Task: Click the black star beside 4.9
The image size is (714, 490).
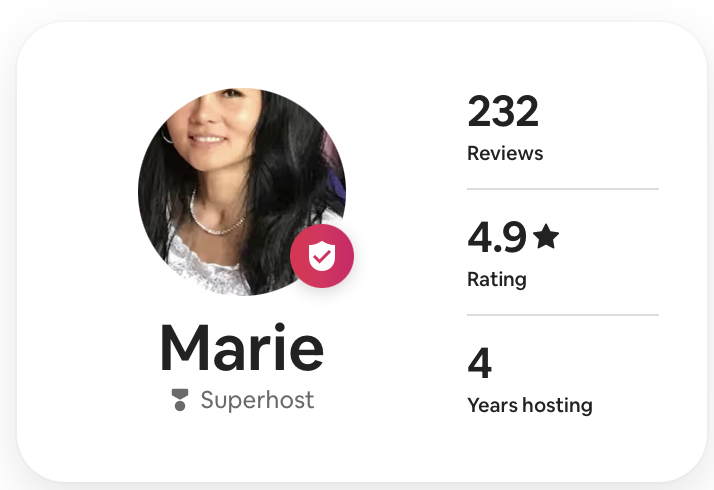Action: point(546,237)
